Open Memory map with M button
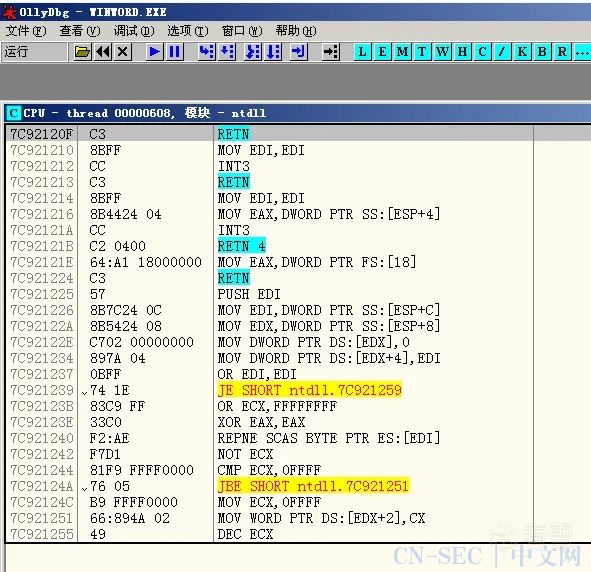Screen dimensions: 591x572 [x=402, y=52]
